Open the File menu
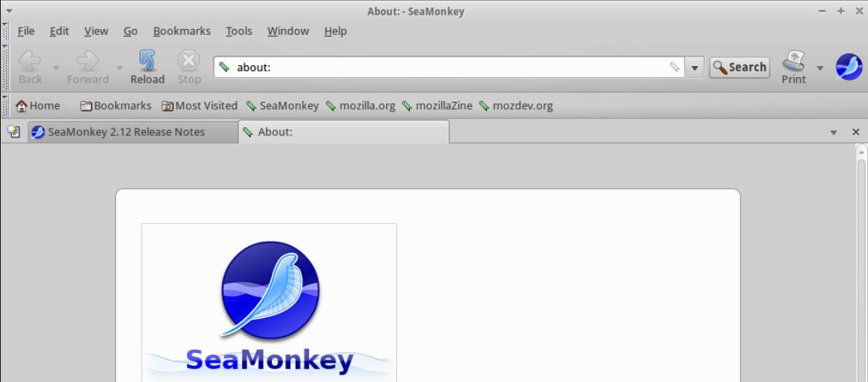The height and width of the screenshot is (382, 868). [x=26, y=31]
